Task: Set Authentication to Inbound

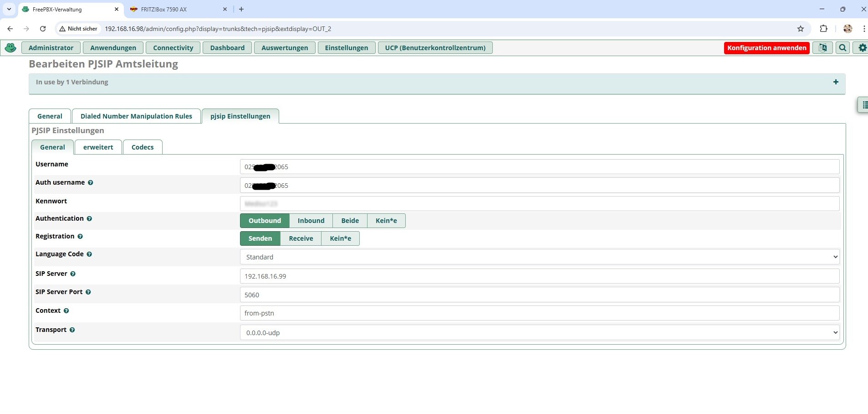Action: click(311, 221)
